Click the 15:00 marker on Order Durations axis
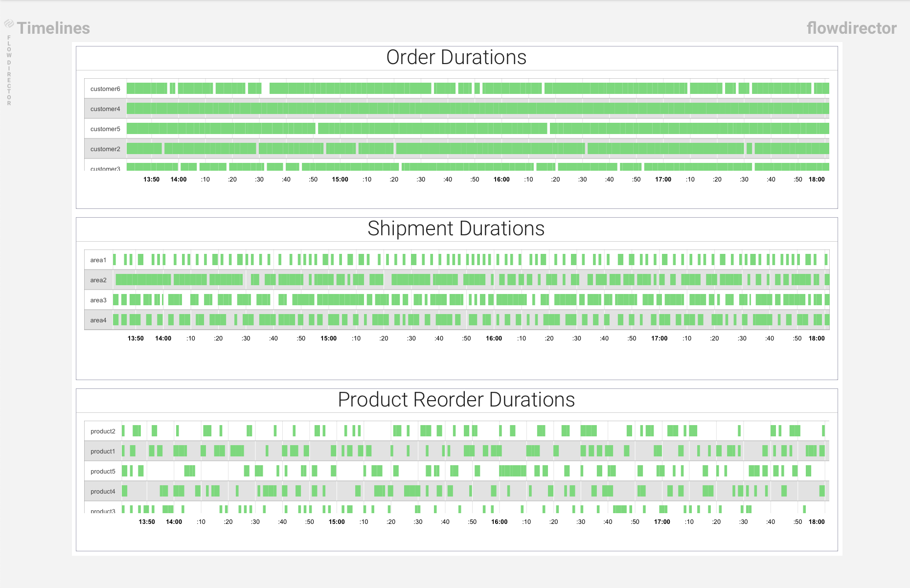Viewport: 910px width, 588px height. pos(340,180)
